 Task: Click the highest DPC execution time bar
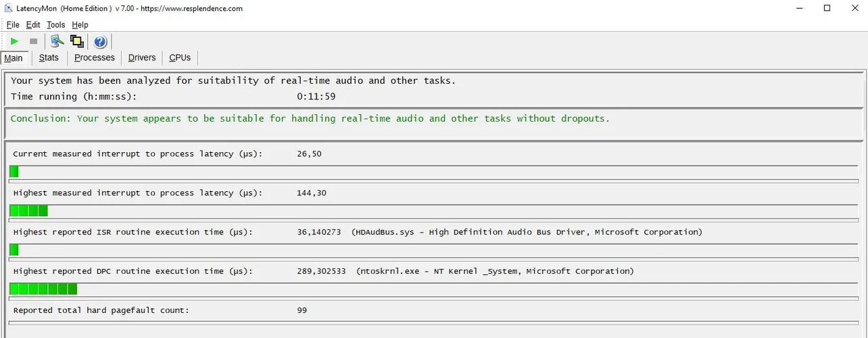click(x=43, y=289)
